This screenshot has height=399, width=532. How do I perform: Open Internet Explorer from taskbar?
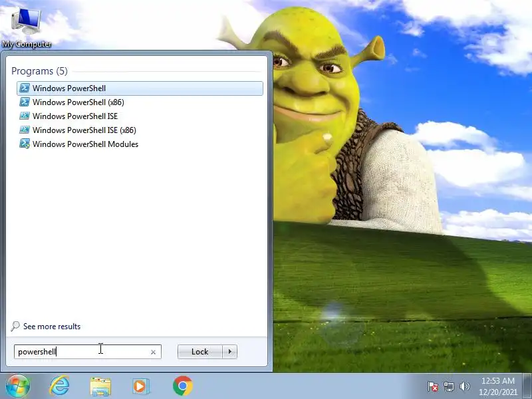pos(59,386)
